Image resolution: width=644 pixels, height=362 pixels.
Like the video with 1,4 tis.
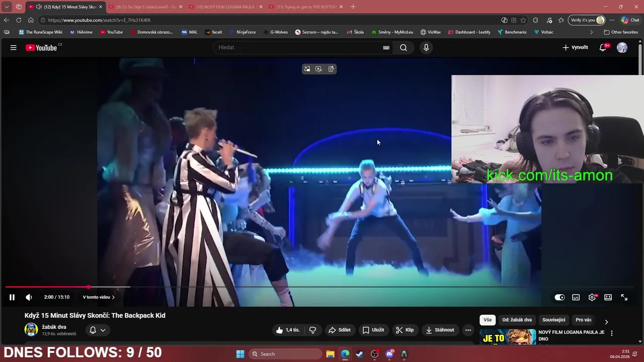tap(287, 330)
